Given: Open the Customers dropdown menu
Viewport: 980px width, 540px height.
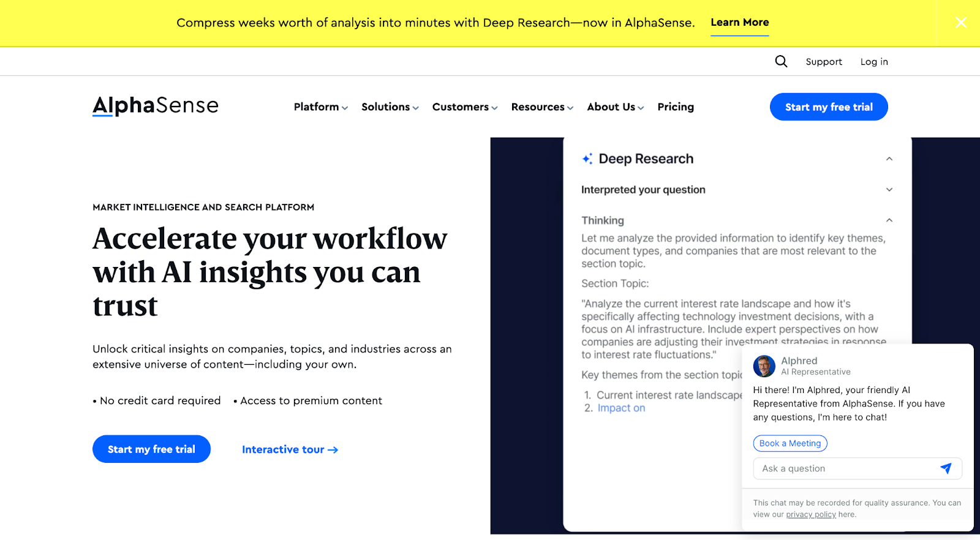Looking at the screenshot, I should coord(465,107).
